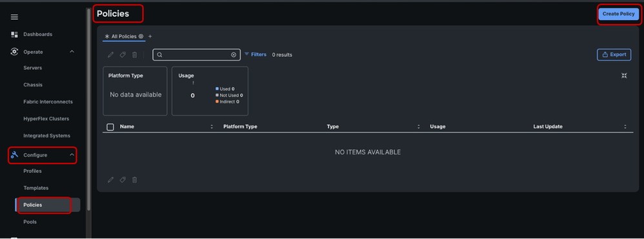Click the sidebar vertical scrollbar
The image size is (644, 239).
pyautogui.click(x=88, y=109)
